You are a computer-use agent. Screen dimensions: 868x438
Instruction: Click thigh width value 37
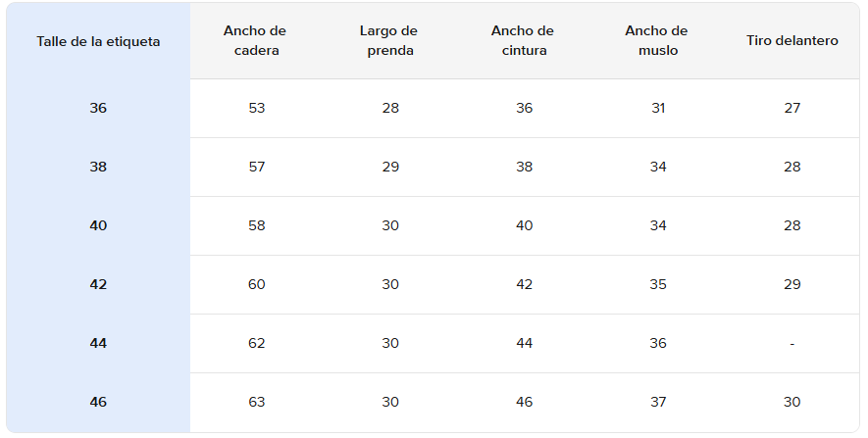(x=657, y=402)
